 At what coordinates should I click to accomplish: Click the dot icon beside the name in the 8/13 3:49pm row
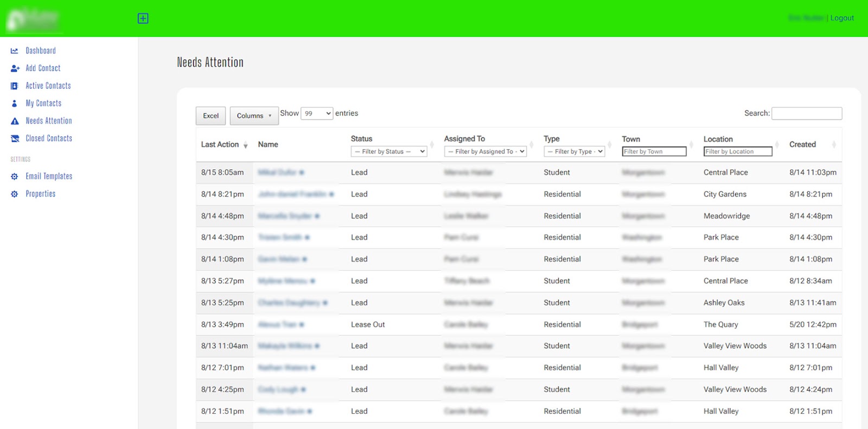(302, 324)
